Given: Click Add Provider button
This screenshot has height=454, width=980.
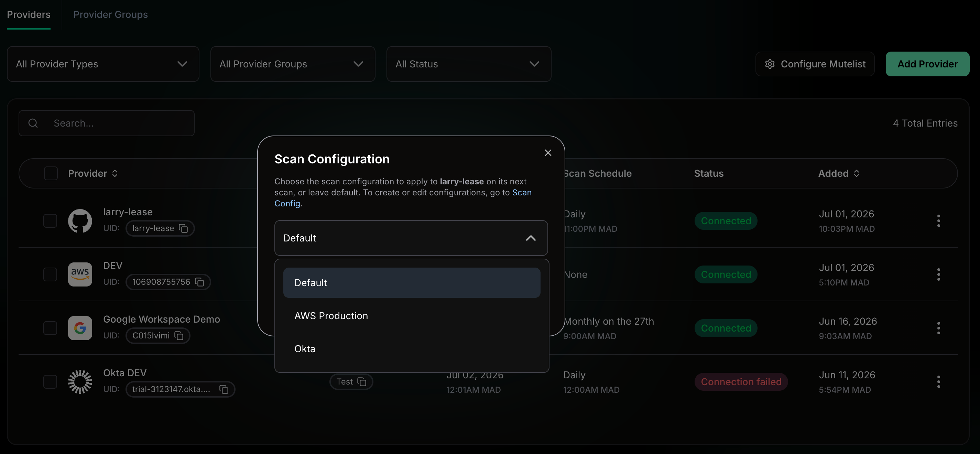Looking at the screenshot, I should coord(927,64).
